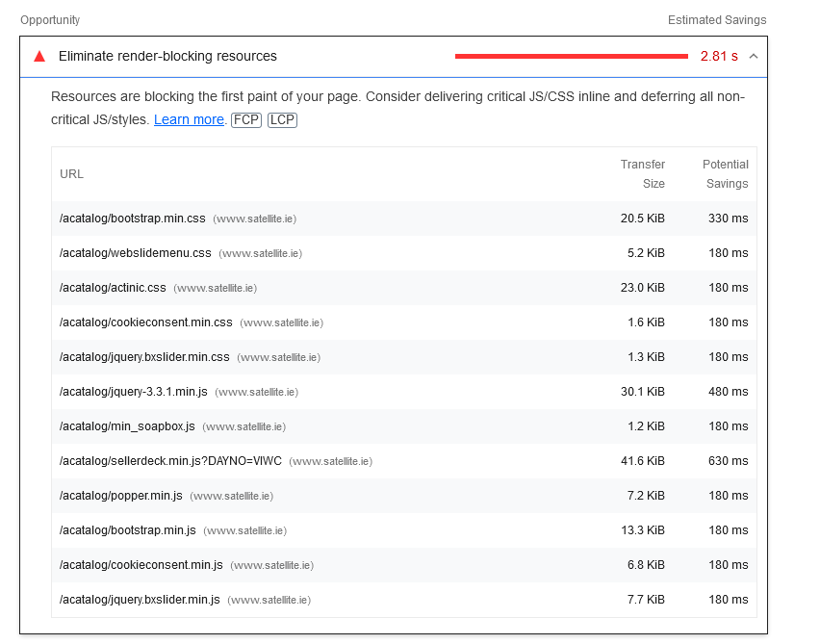Open the /acatalog/jquery-3.3.1.min.js URL
The image size is (820, 644).
coord(134,392)
